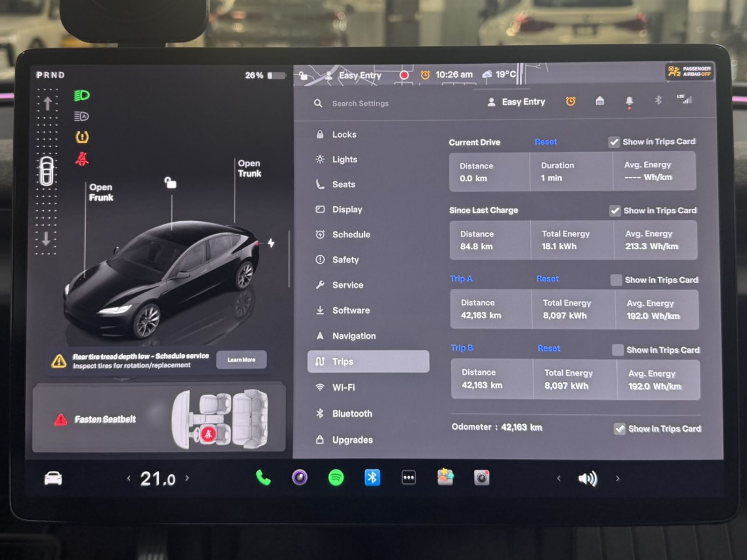Toggle Odometer Show in Trips Card checkbox
The image size is (747, 560).
coord(620,429)
